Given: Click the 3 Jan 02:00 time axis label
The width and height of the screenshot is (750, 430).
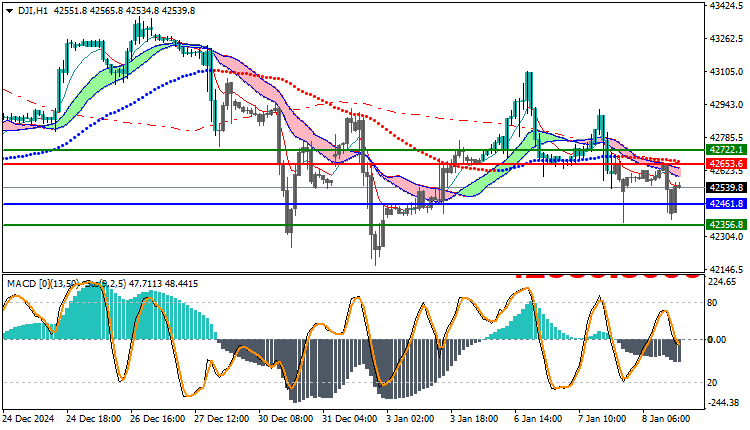Looking at the screenshot, I should tap(410, 419).
